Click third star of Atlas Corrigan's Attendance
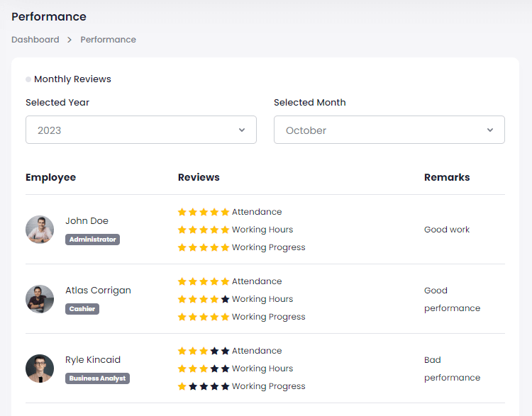This screenshot has height=416, width=532. click(x=204, y=281)
